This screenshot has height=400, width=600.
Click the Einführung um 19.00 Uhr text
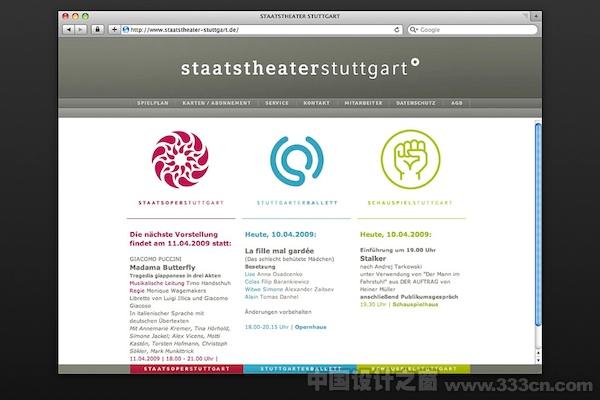398,250
